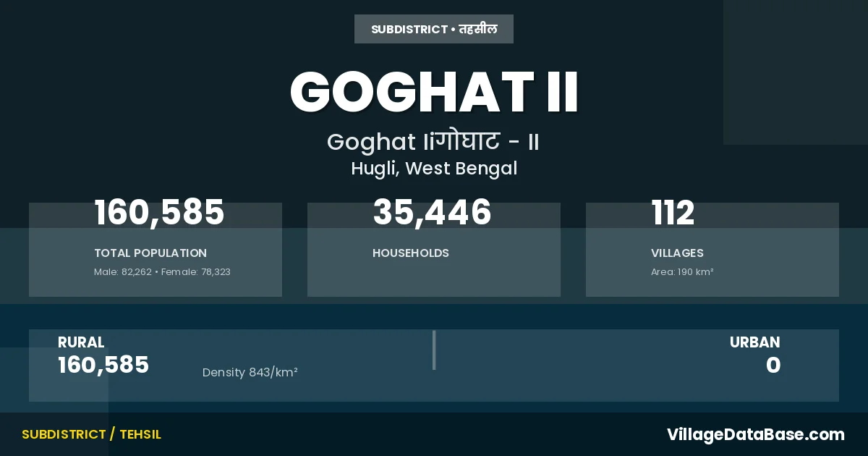Click the Goghat II गोघाट - II subtitle
This screenshot has width=868, height=456.
tap(433, 142)
